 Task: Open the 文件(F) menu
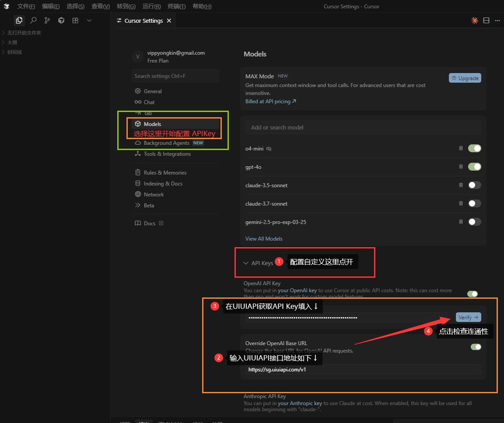[26, 6]
